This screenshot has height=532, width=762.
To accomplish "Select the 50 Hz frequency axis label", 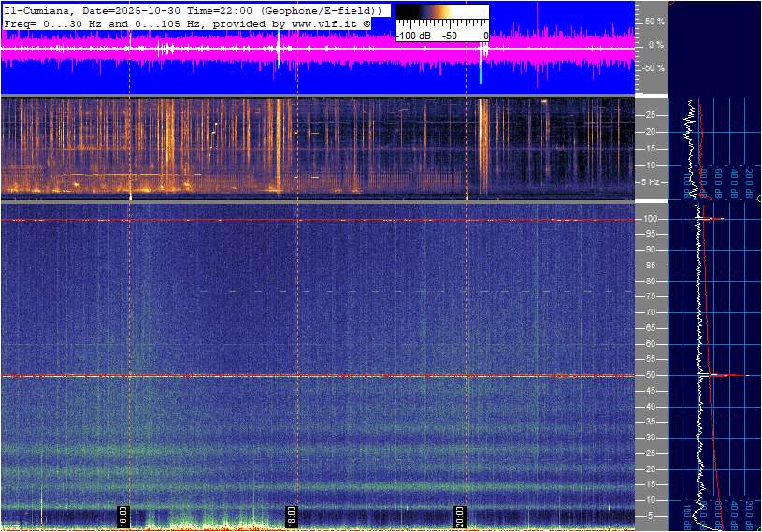I will click(x=650, y=375).
